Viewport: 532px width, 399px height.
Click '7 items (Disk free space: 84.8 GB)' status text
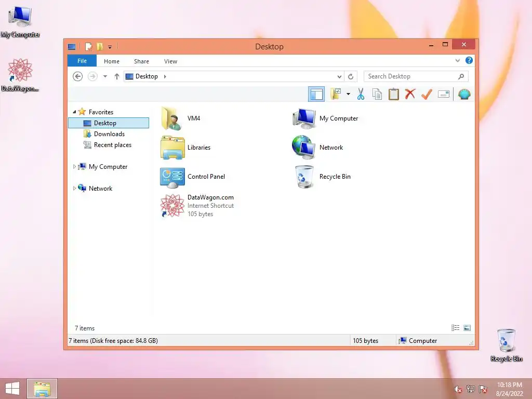pyautogui.click(x=113, y=341)
